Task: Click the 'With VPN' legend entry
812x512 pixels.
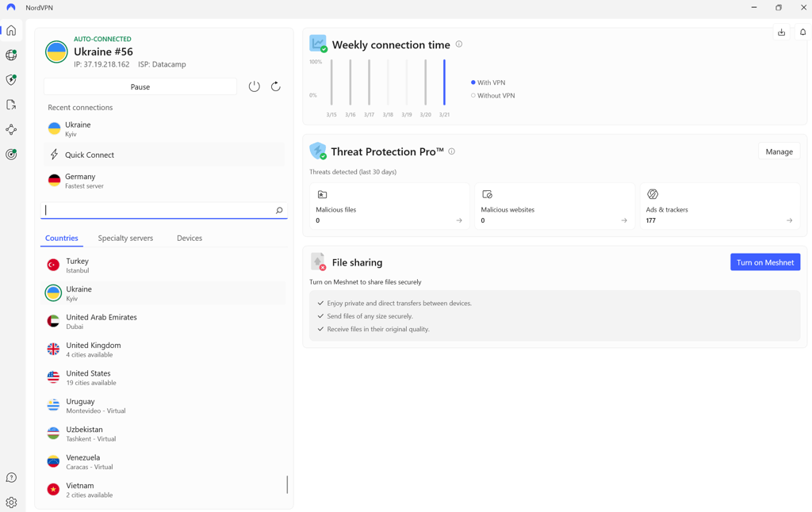Action: 488,82
